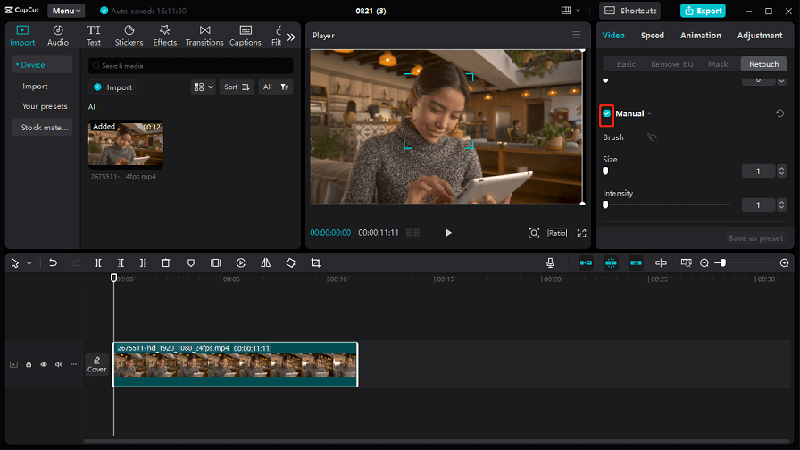
Task: Reset the Manual retouch settings
Action: tap(780, 114)
